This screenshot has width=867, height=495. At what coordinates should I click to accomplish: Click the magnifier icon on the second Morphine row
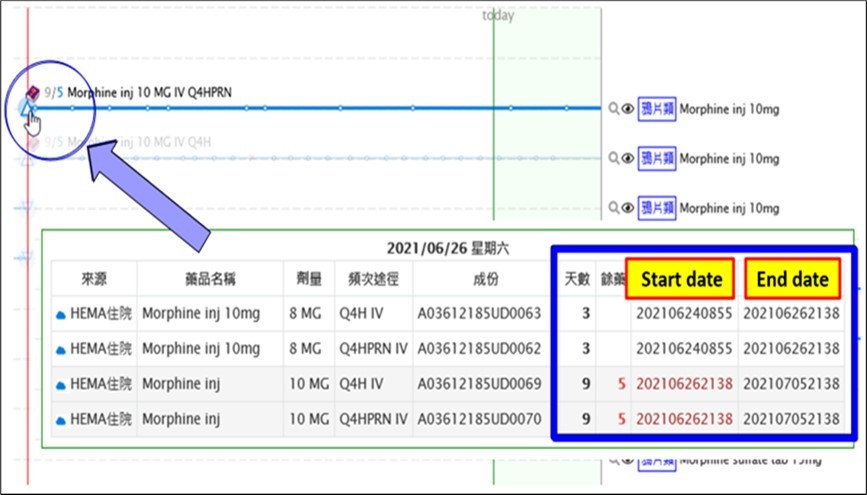(614, 158)
